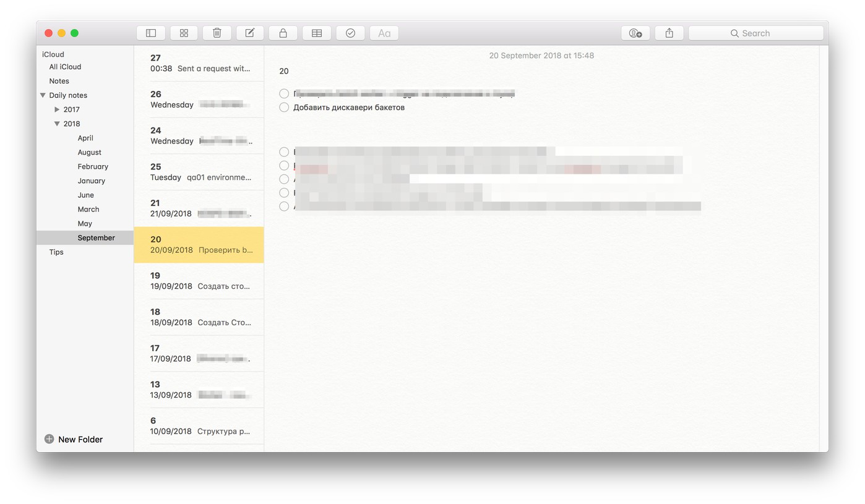Open the share menu icon
Screen dimensions: 865x504
click(669, 33)
